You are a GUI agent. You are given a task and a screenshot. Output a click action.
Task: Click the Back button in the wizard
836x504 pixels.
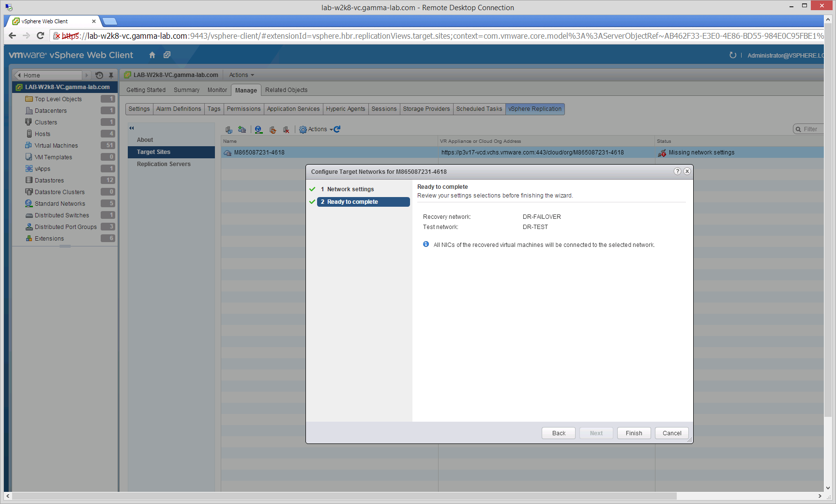(x=558, y=433)
